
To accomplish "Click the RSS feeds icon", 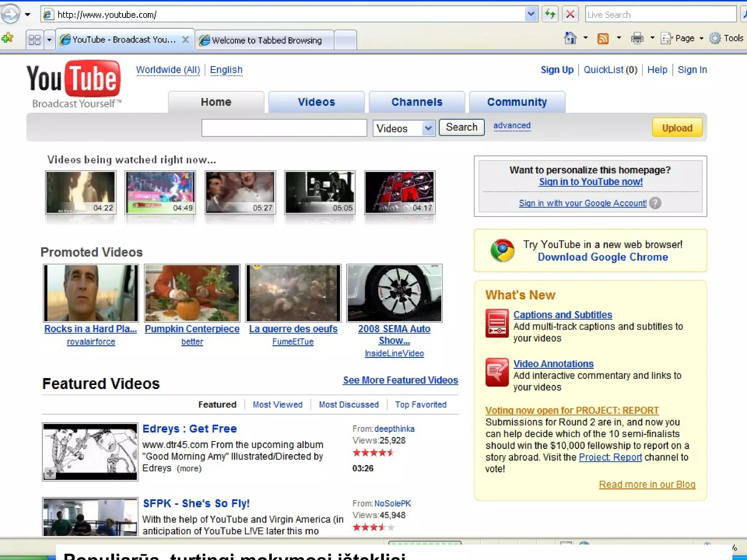I will coord(603,38).
